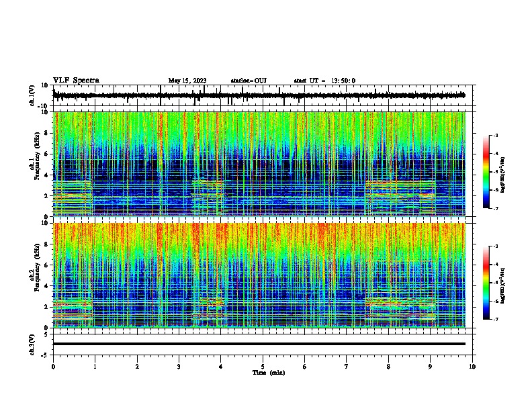Image resolution: width=532 pixels, height=411 pixels.
Task: Click the "Time (min)" x-axis label
Action: [269, 373]
